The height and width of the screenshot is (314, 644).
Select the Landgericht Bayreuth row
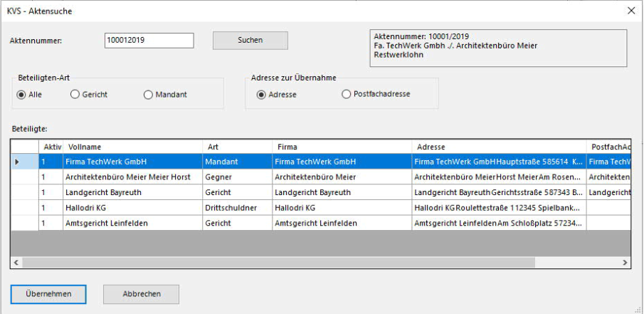132,193
